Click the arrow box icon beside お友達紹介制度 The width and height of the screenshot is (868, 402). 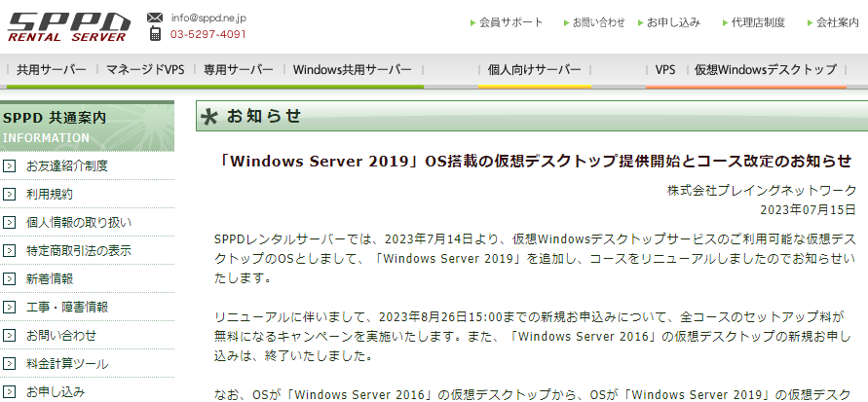click(x=9, y=165)
